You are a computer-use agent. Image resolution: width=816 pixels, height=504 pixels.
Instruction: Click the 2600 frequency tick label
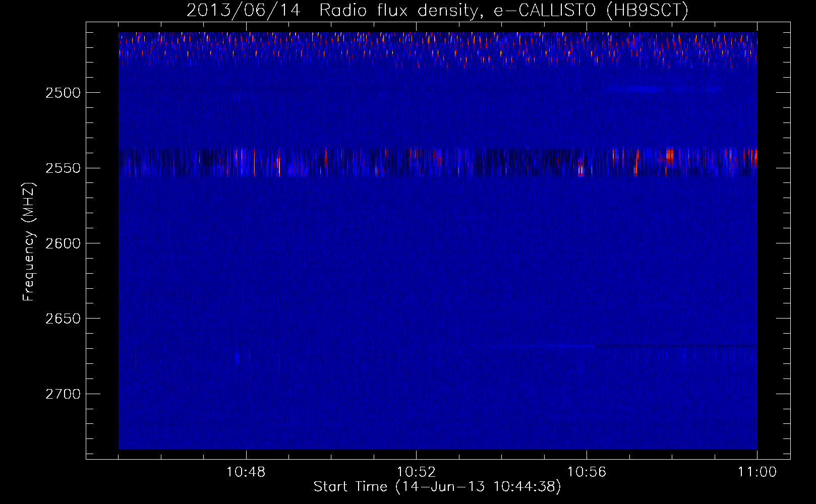coord(63,243)
